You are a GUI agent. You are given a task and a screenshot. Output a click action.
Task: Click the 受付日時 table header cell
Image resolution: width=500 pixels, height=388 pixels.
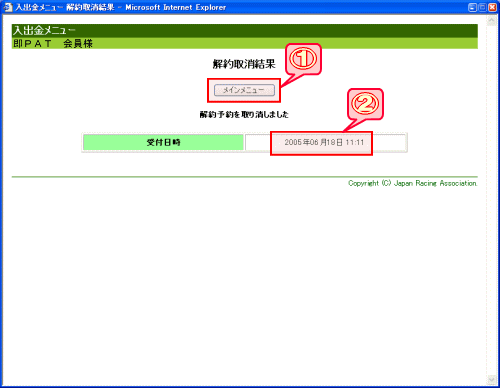163,142
